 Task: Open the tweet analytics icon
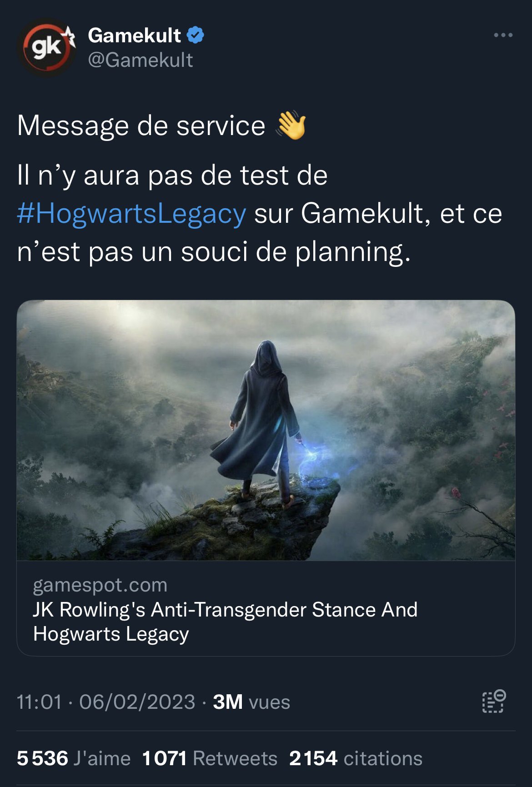494,701
